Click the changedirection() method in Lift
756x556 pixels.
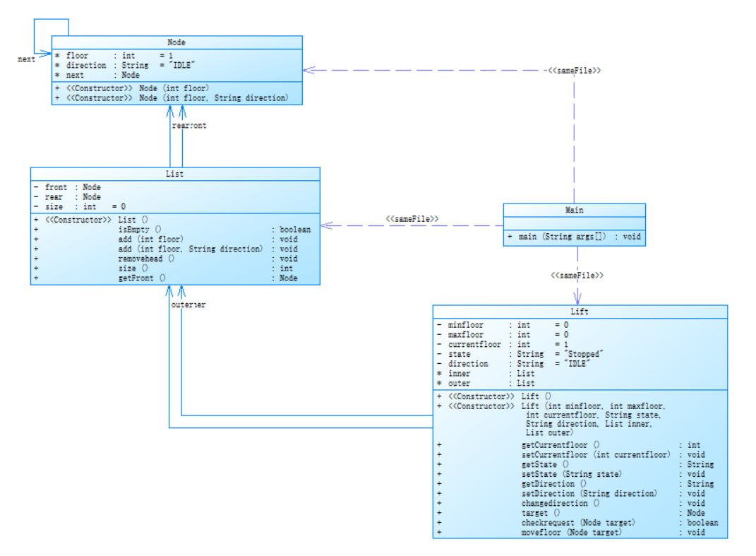coord(560,503)
